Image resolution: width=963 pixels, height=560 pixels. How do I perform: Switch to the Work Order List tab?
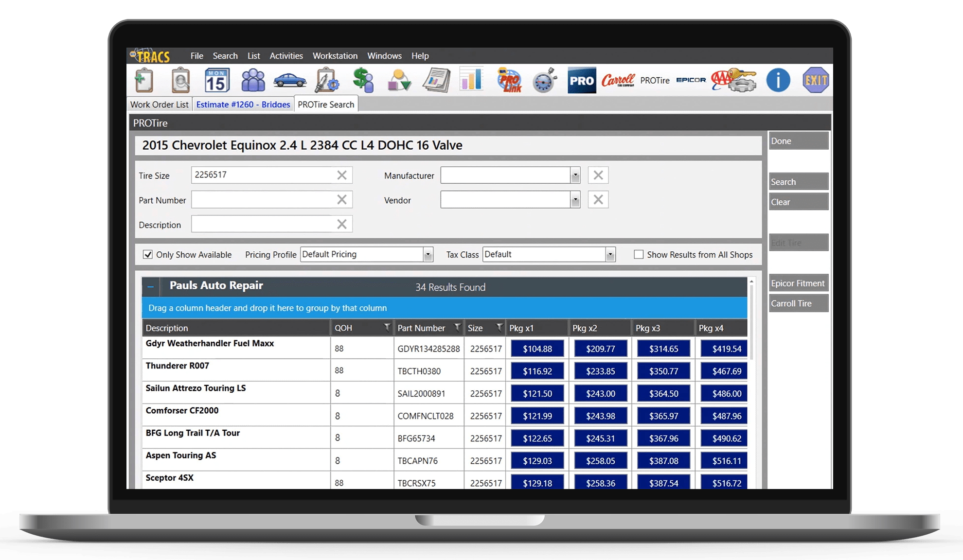(159, 105)
